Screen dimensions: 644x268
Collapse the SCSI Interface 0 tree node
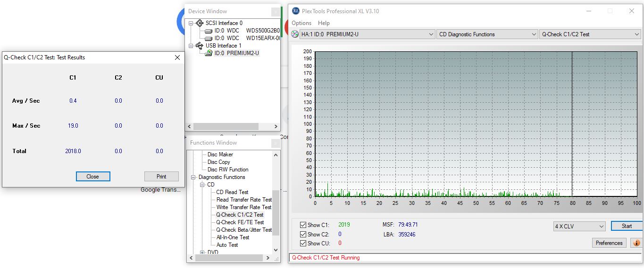coord(191,23)
